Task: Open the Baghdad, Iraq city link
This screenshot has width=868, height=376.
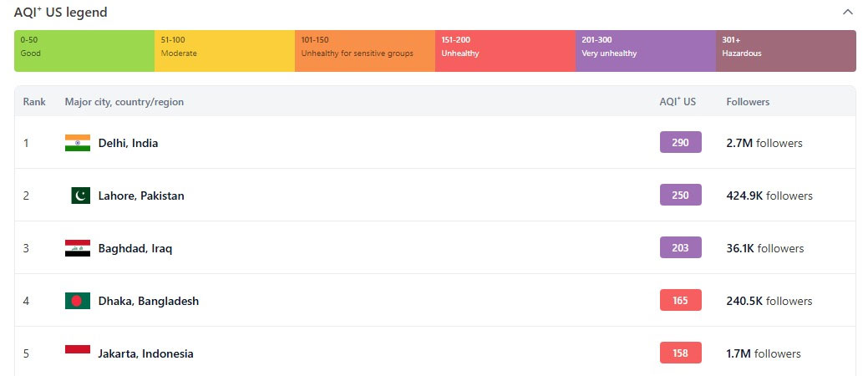Action: tap(135, 248)
